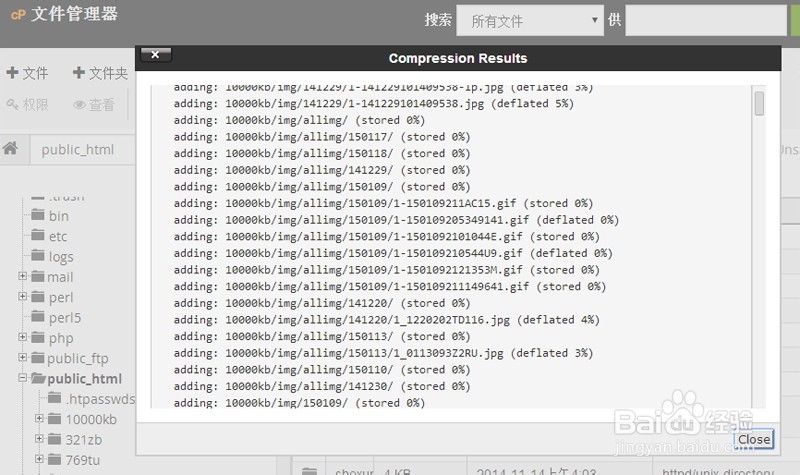Screen dimensions: 800x475
Task: Expand the perl folder node
Action: click(22, 296)
